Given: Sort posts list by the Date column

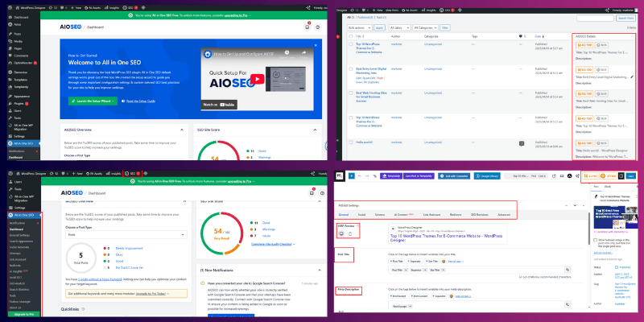Looking at the screenshot, I should [538, 36].
